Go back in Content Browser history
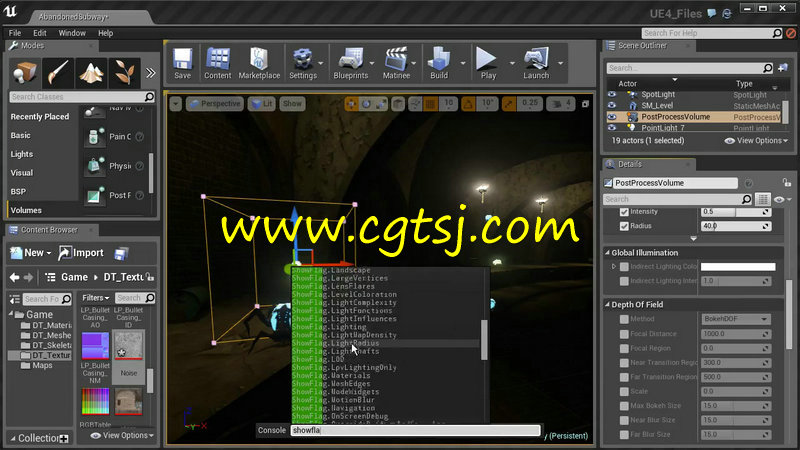Viewport: 800px width, 450px height. (14, 277)
